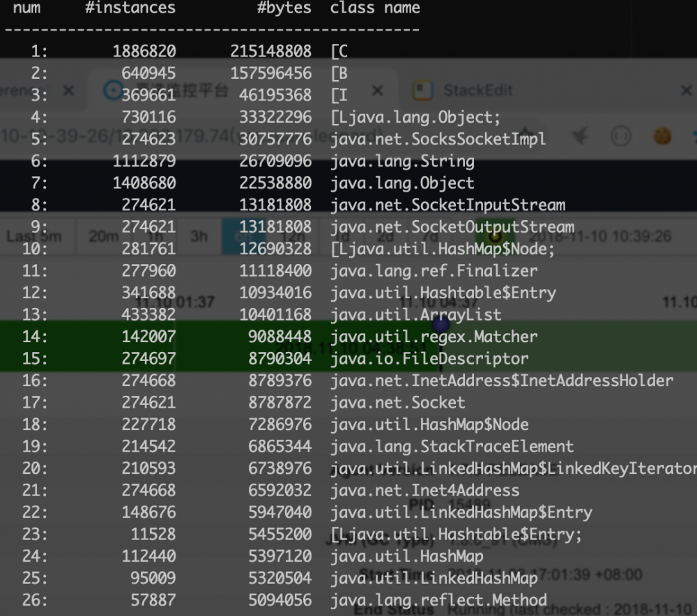
Task: Click '[Ljava.util.HashMap$Node;' class name
Action: [x=443, y=249]
